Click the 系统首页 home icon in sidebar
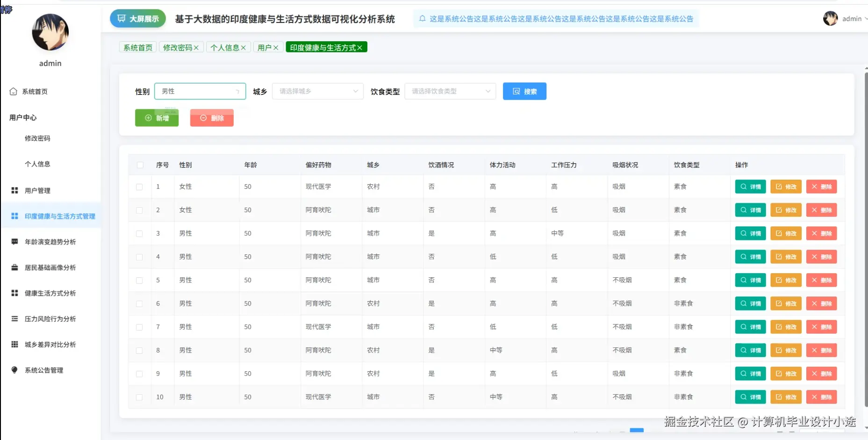 [x=14, y=91]
